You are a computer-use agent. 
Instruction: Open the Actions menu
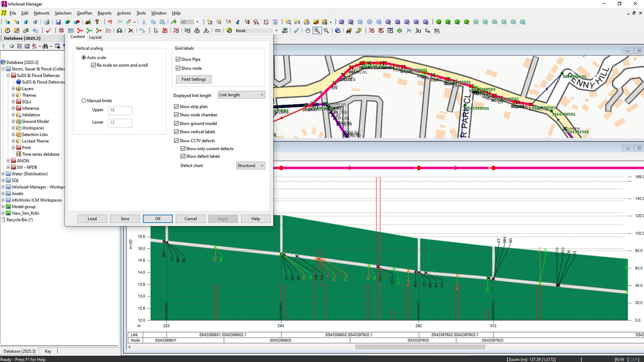[x=124, y=13]
